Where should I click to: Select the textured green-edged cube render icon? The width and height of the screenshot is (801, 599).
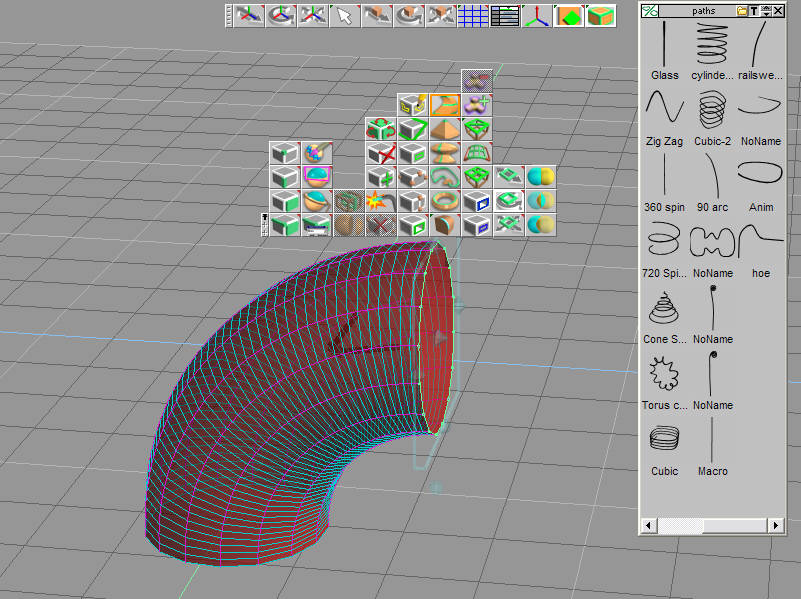click(601, 16)
